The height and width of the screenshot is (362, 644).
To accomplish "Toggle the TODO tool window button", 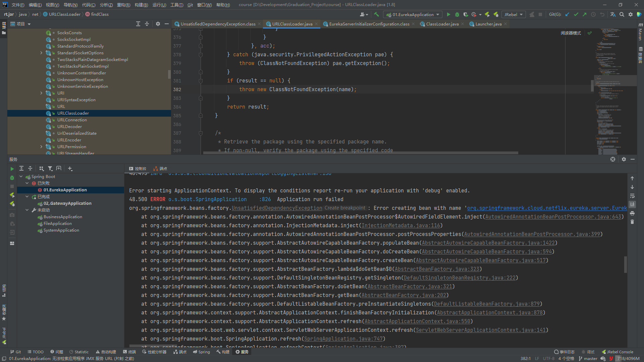I will tap(36, 352).
